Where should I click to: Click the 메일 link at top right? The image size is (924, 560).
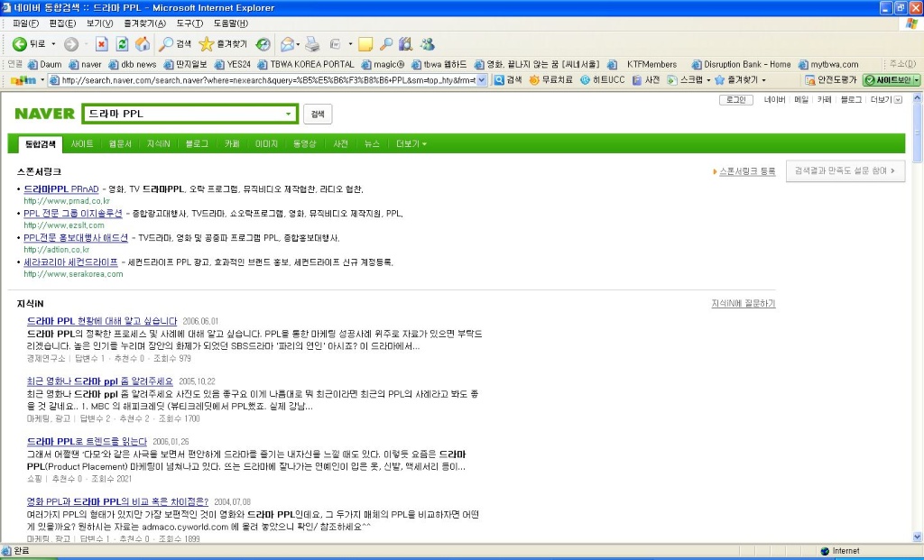(x=801, y=100)
